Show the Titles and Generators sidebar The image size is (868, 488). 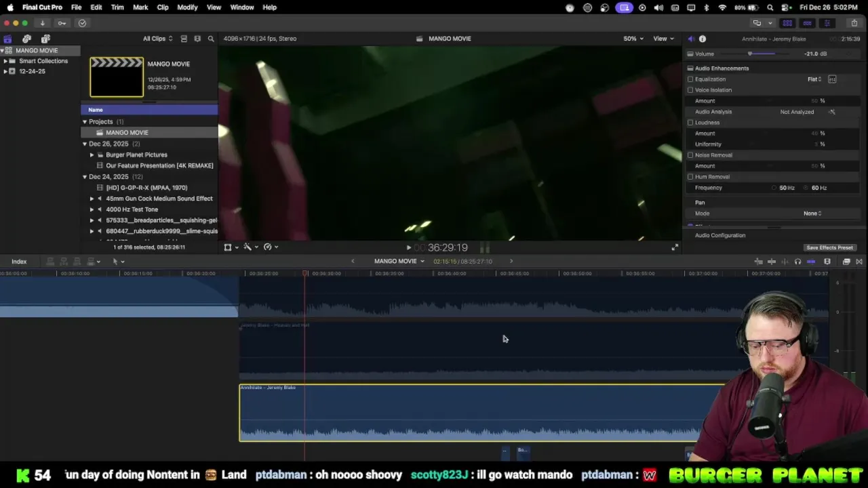pyautogui.click(x=45, y=39)
